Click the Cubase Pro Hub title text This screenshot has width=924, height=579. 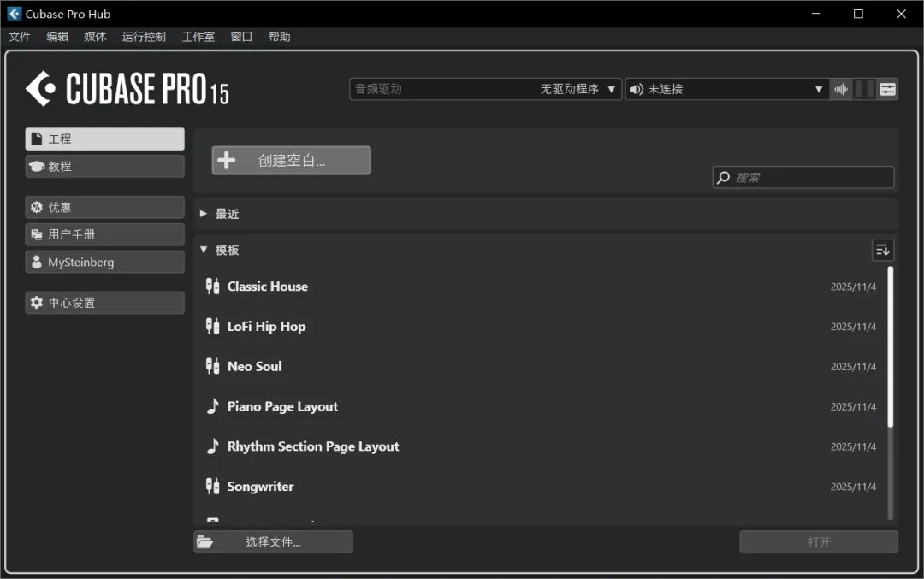(x=68, y=15)
